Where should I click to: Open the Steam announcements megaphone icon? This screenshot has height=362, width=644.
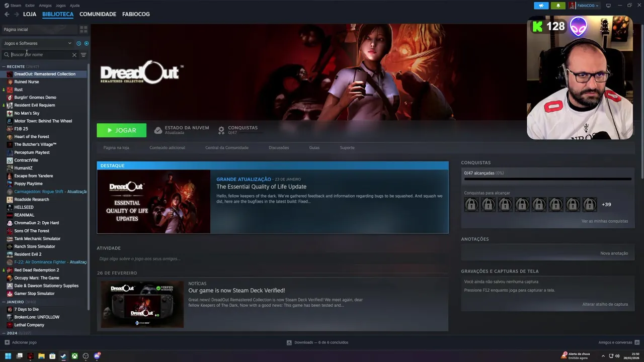tap(541, 6)
